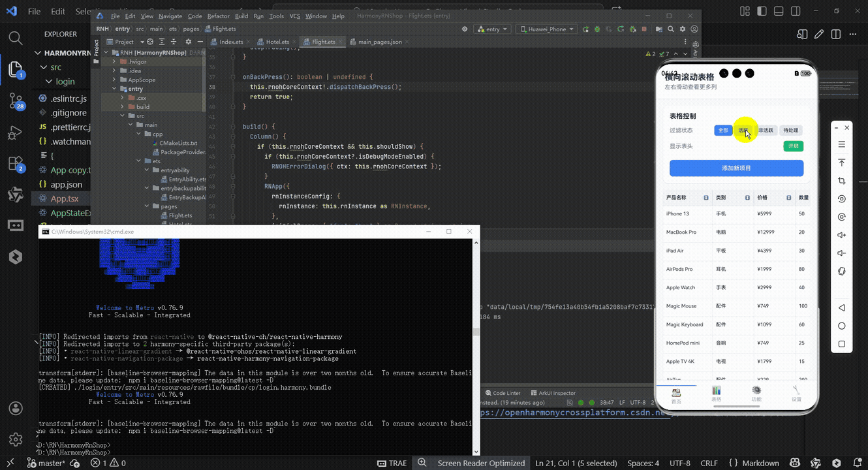The image size is (868, 470).
Task: Open CMakeLists.txt in Project tree
Action: [x=178, y=143]
